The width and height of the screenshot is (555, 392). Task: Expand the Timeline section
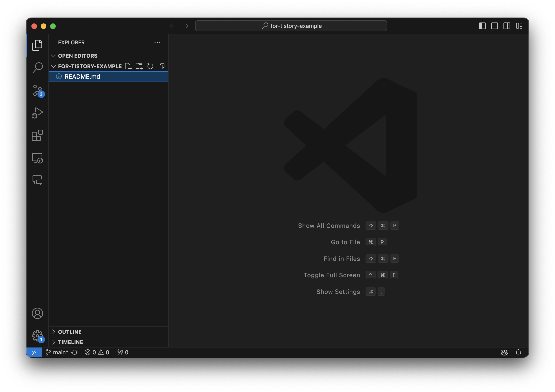[x=70, y=342]
